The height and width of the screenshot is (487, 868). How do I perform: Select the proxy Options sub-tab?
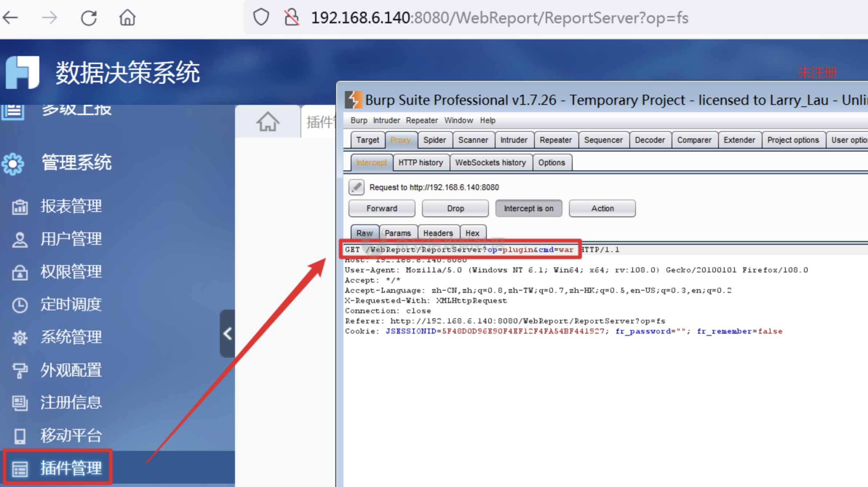pos(552,163)
